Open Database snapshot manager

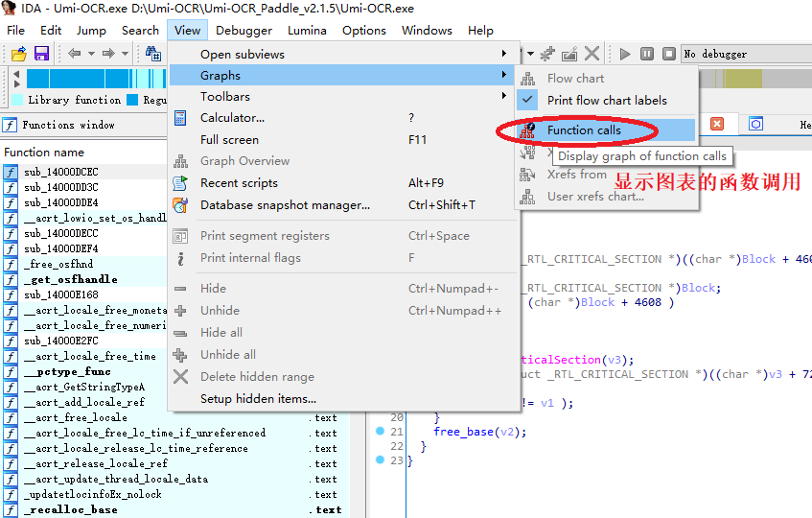[344, 205]
